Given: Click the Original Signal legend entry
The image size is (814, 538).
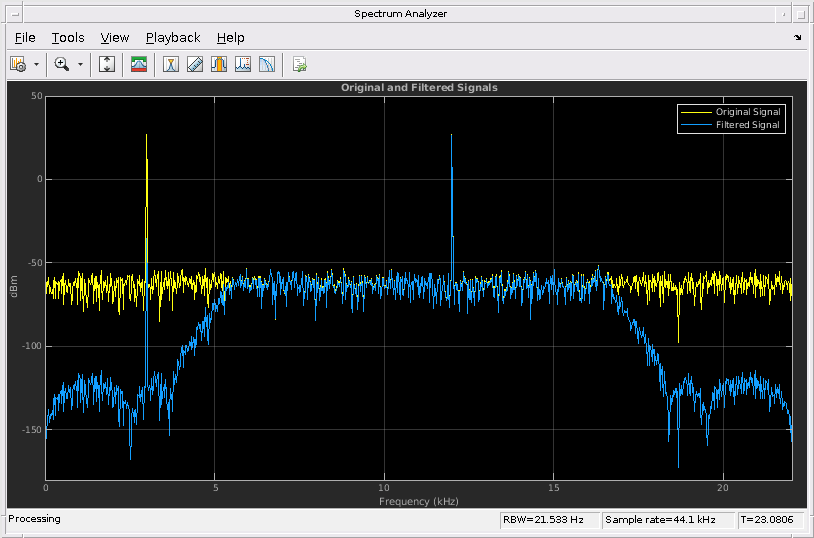Looking at the screenshot, I should [747, 112].
